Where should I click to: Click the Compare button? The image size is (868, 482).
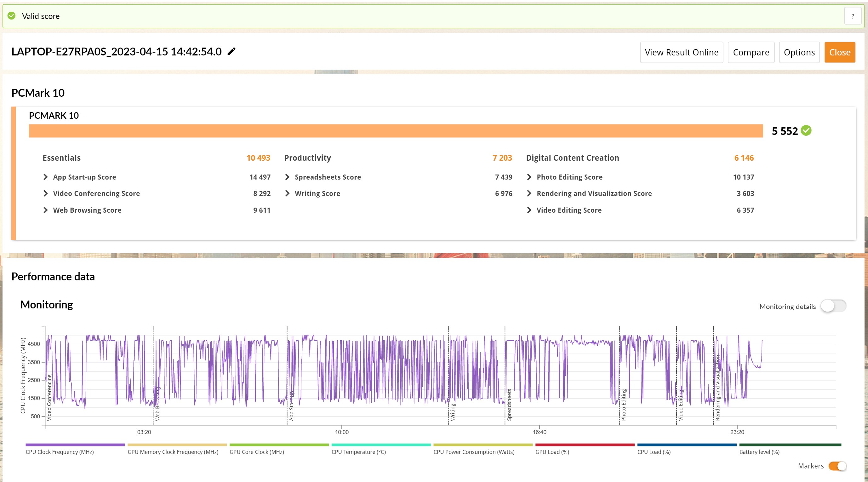pyautogui.click(x=751, y=52)
